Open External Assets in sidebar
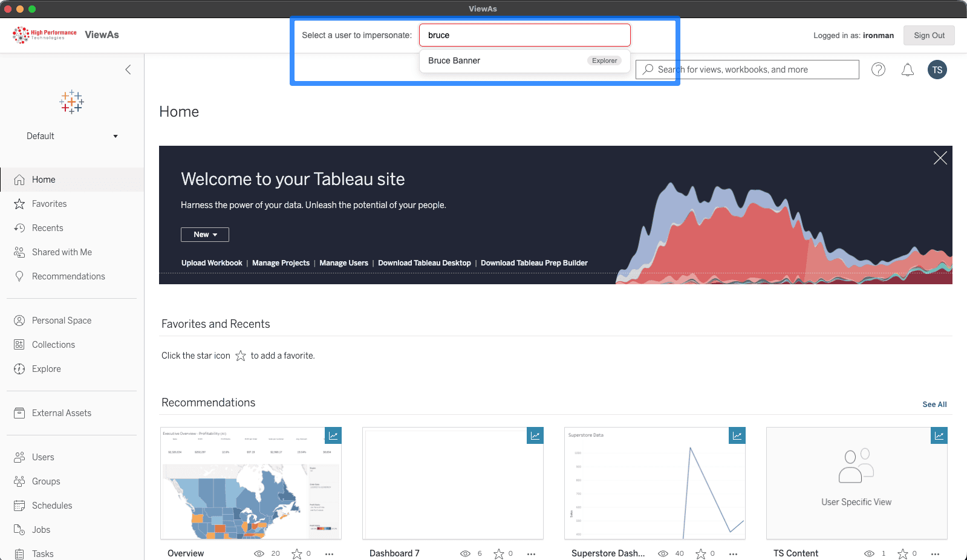 tap(61, 413)
